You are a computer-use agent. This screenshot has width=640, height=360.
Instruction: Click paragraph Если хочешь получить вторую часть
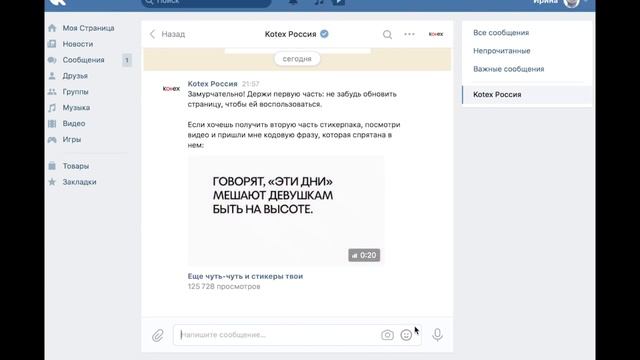click(x=294, y=135)
